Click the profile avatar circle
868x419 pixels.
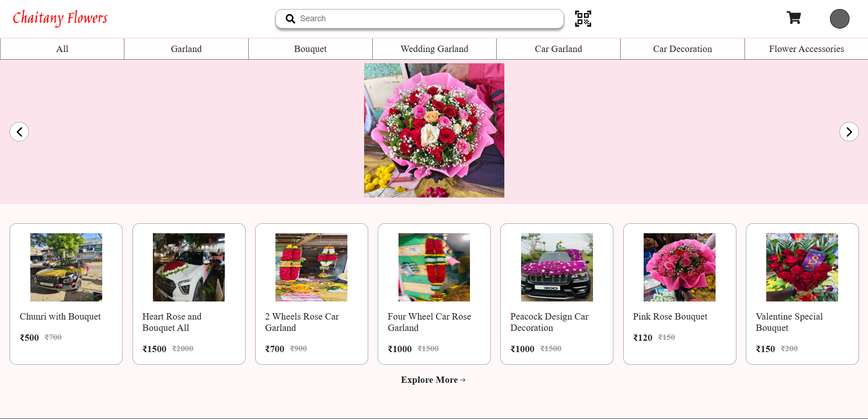[840, 19]
